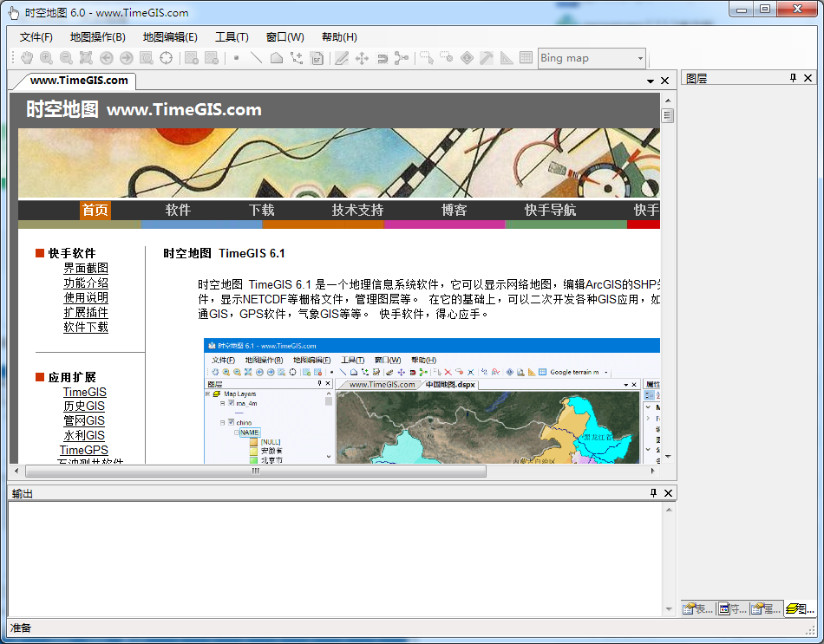Click the icon left of the hammer
Viewport: 824px width, 644px height.
(x=467, y=58)
